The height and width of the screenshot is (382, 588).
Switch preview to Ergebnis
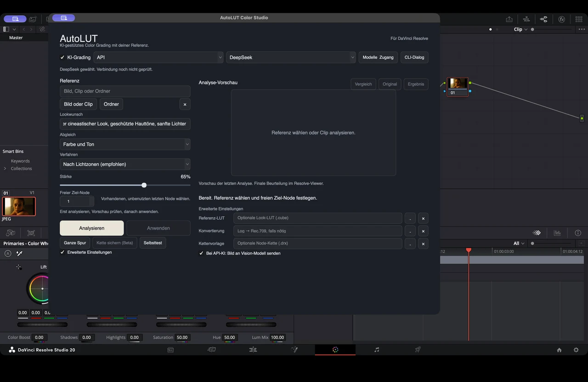point(416,84)
